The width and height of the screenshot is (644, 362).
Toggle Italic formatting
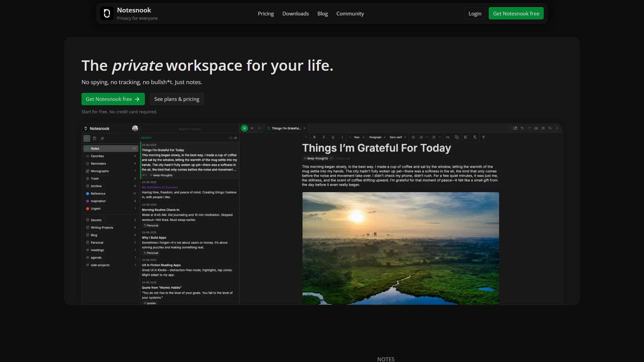point(324,137)
